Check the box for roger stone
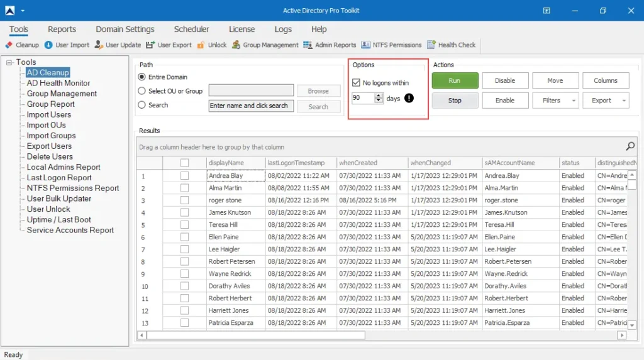 coord(184,200)
